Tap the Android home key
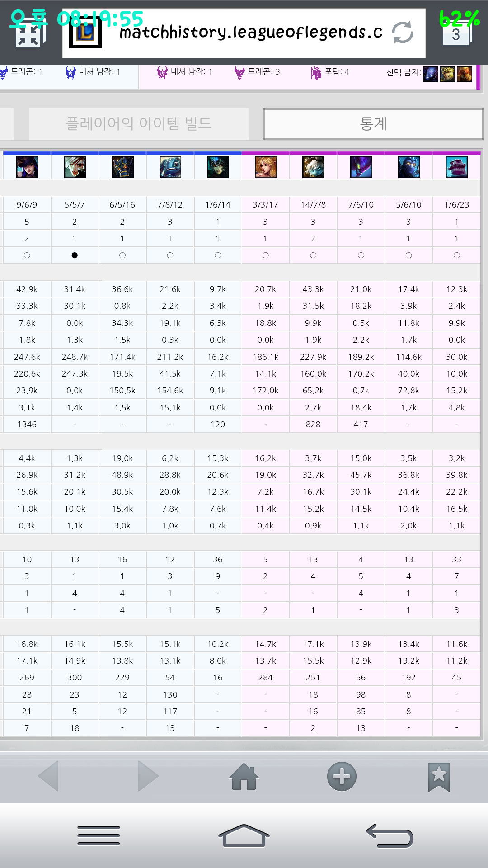Screen dimensions: 488x868 tap(244, 835)
